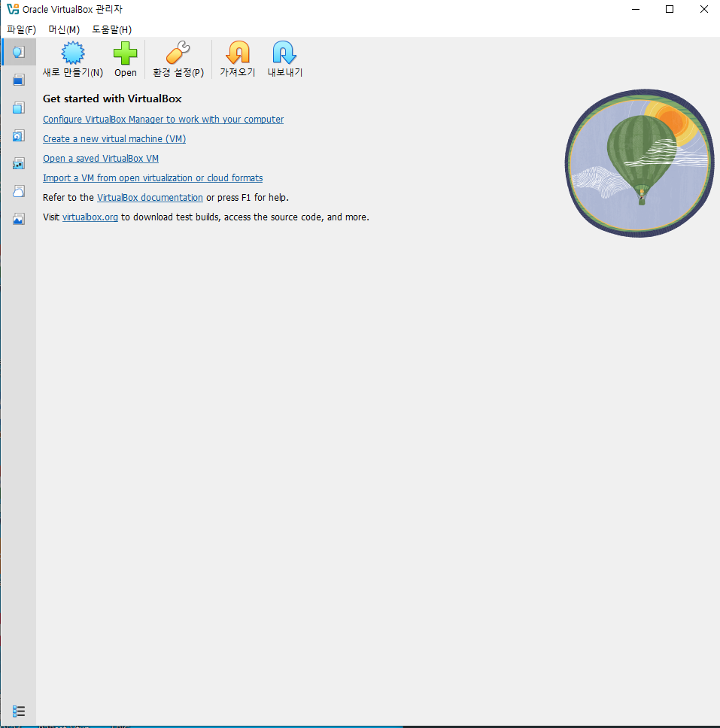Open the 머신(M) menu
The image size is (720, 728).
click(x=64, y=30)
